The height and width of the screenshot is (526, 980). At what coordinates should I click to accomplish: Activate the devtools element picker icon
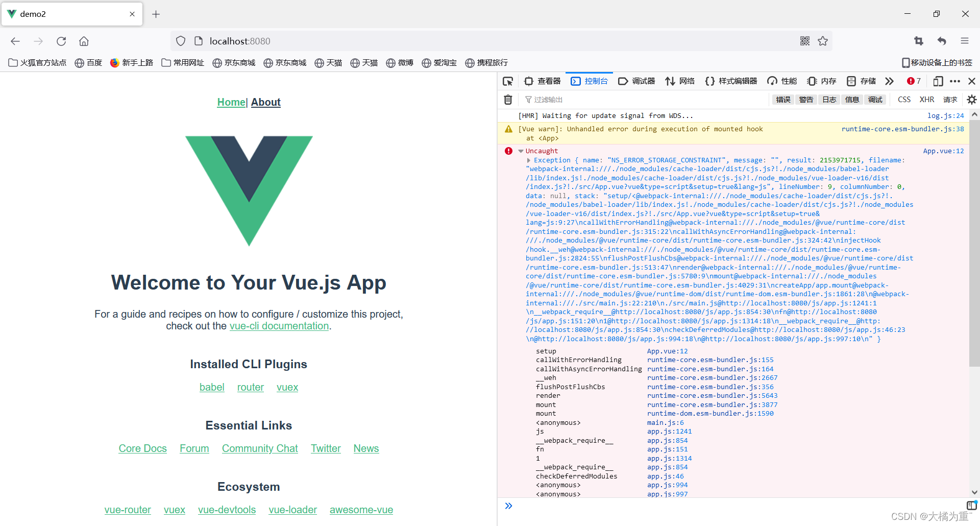pos(508,81)
